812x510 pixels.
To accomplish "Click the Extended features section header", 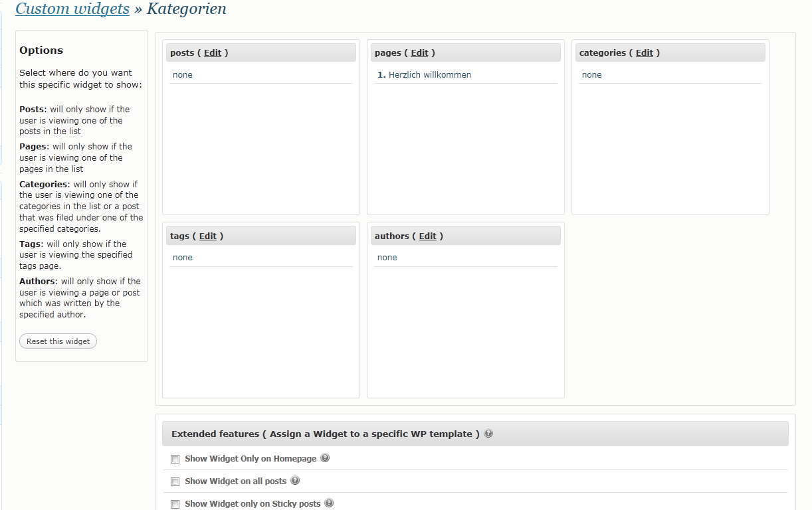I will 475,434.
